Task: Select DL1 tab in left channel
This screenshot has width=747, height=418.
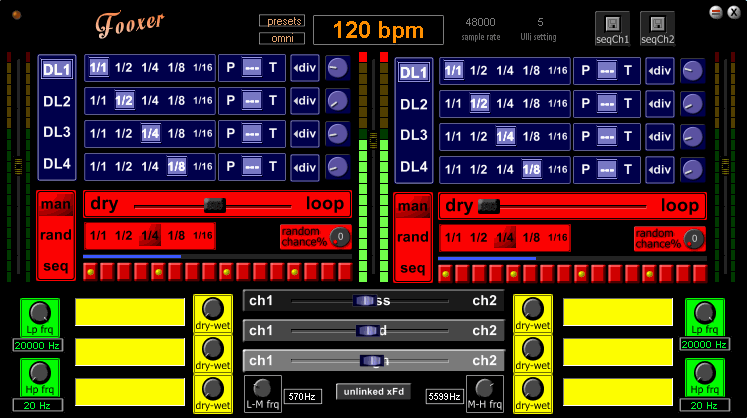Action: coord(57,70)
